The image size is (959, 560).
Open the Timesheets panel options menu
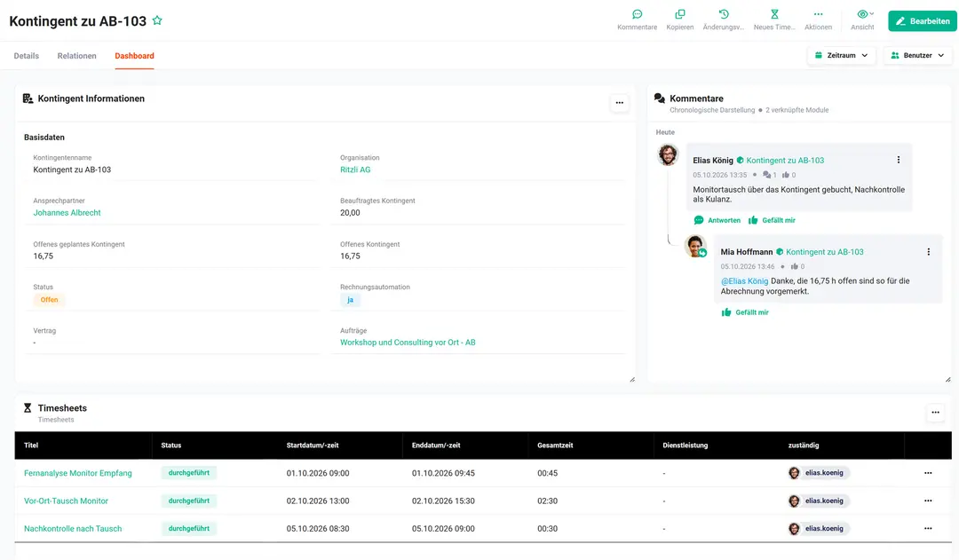point(935,413)
